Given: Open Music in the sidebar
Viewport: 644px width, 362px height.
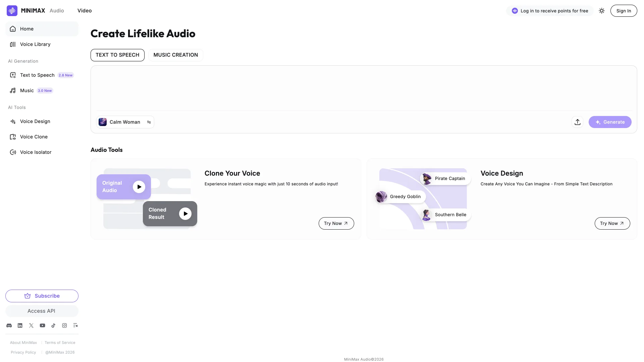Looking at the screenshot, I should pos(42,90).
